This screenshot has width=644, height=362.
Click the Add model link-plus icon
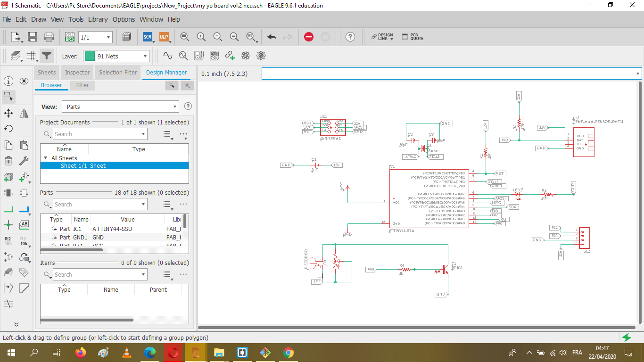[230, 56]
